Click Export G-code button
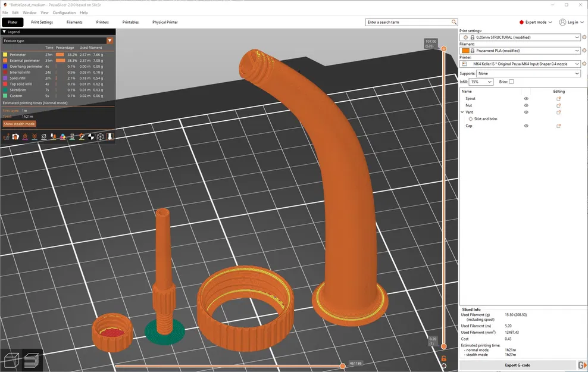The height and width of the screenshot is (372, 588). pyautogui.click(x=518, y=365)
